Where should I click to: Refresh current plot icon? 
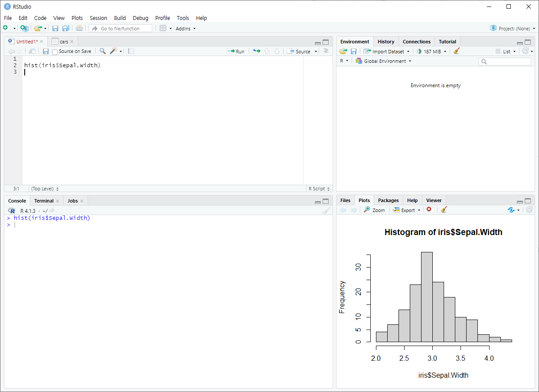tap(529, 210)
